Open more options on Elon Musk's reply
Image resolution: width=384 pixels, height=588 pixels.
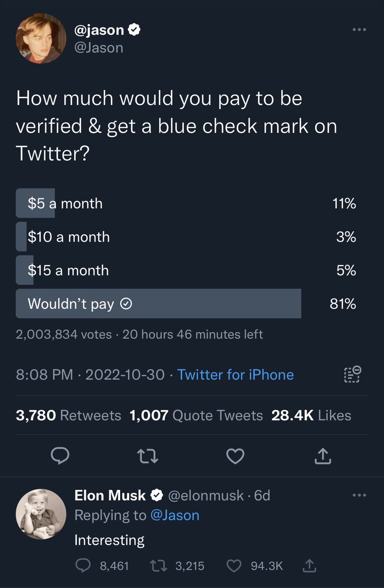click(x=359, y=496)
